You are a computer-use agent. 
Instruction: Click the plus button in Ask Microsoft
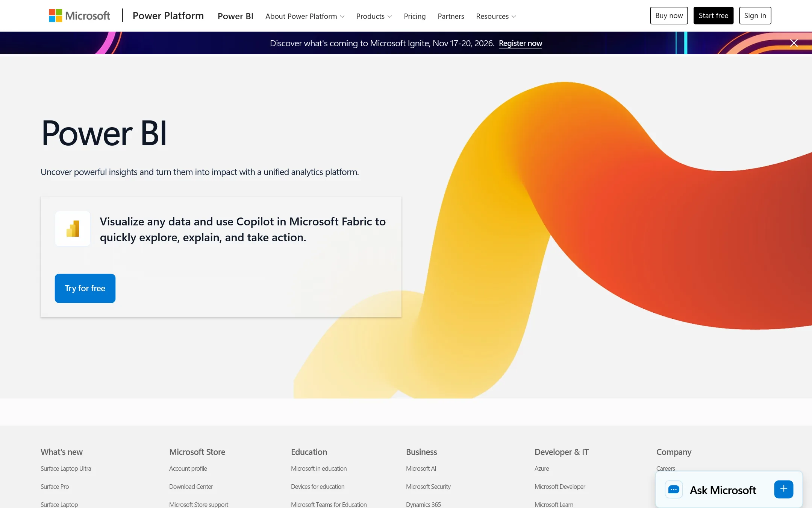783,489
